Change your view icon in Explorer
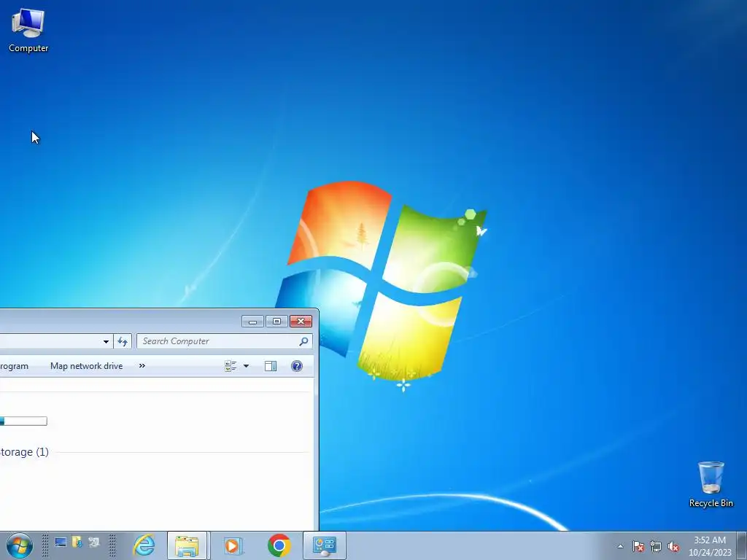 (x=231, y=366)
